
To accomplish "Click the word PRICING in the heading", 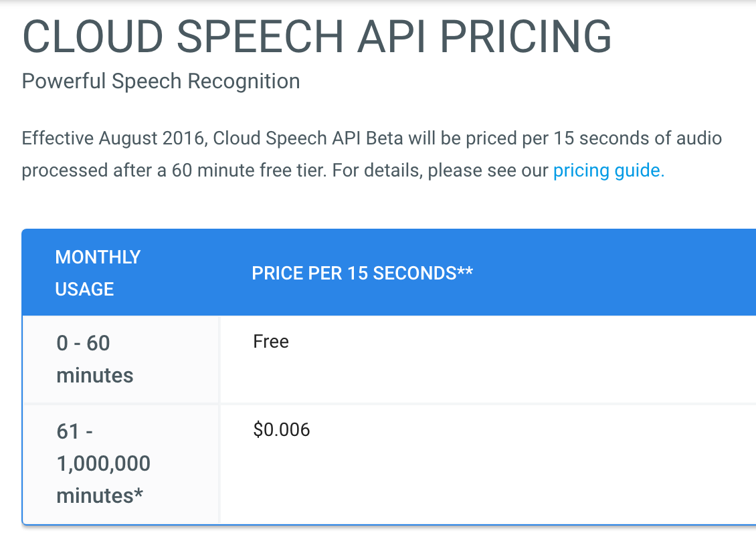I will [x=526, y=37].
